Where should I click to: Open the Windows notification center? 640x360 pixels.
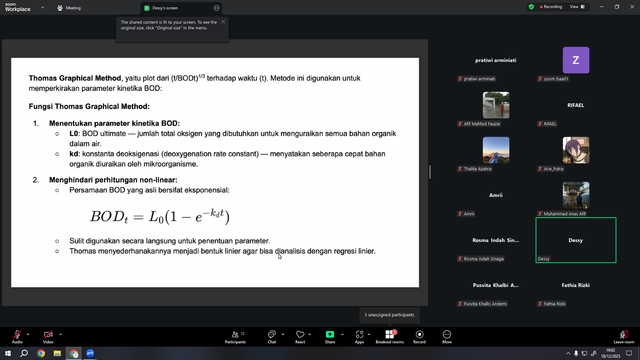(629, 353)
